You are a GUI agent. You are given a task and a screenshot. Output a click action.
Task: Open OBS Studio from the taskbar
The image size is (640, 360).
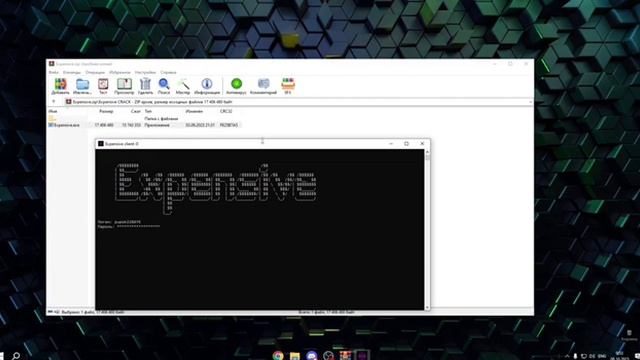coord(328,356)
